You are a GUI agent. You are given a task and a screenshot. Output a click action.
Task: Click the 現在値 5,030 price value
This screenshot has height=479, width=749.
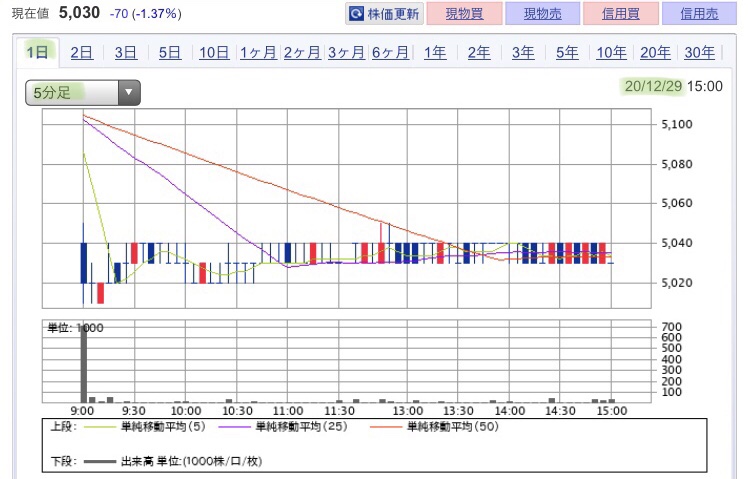coord(79,13)
